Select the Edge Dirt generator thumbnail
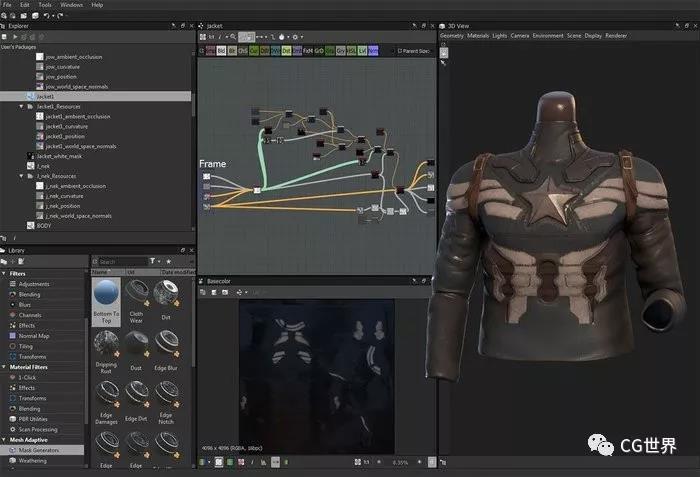This screenshot has height=477, width=700. click(136, 401)
